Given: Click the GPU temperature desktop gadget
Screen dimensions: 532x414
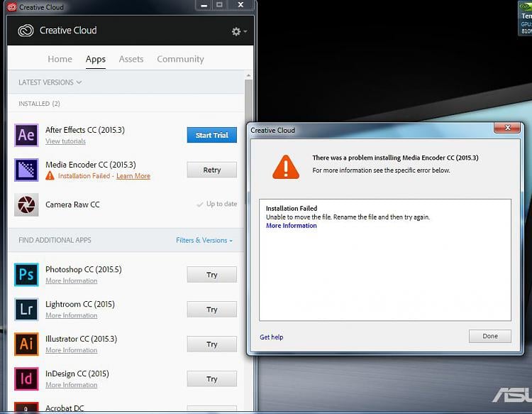Looking at the screenshot, I should pyautogui.click(x=525, y=18).
